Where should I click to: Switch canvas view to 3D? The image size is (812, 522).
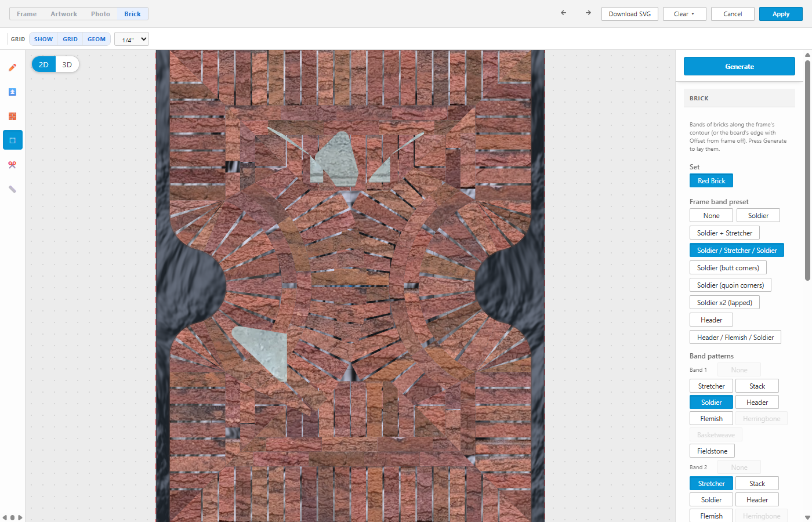click(67, 64)
